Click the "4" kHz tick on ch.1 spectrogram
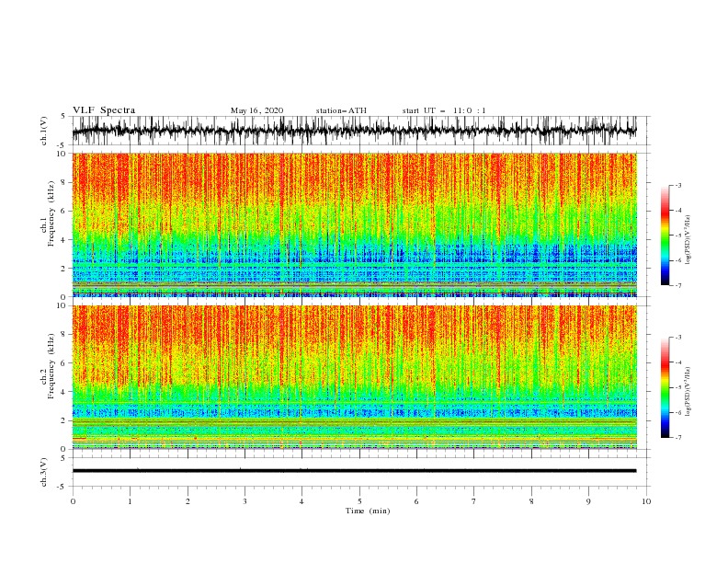 tap(63, 240)
